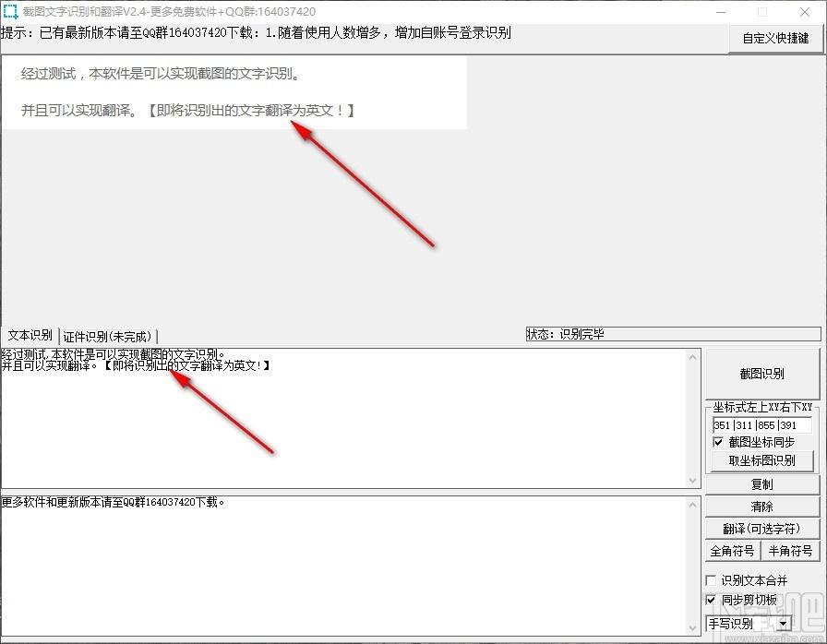
Task: Click scroll-down arrow of translation text box
Action: 692,627
